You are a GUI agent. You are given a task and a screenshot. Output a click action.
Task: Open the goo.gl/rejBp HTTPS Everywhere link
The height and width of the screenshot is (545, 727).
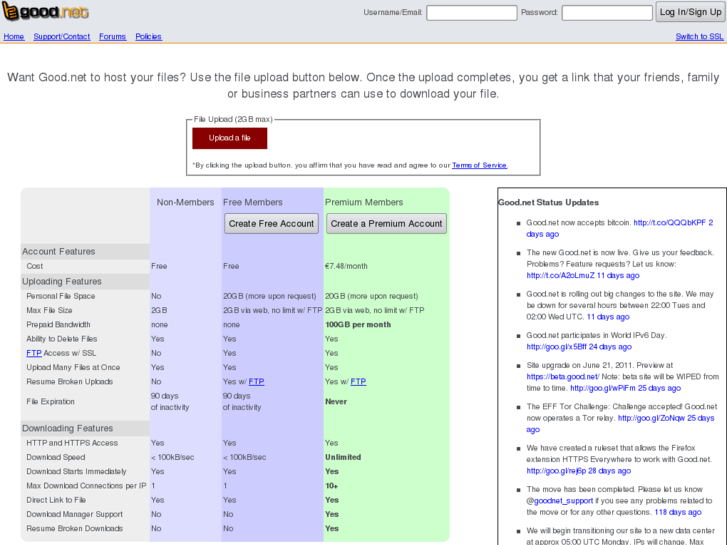point(556,471)
